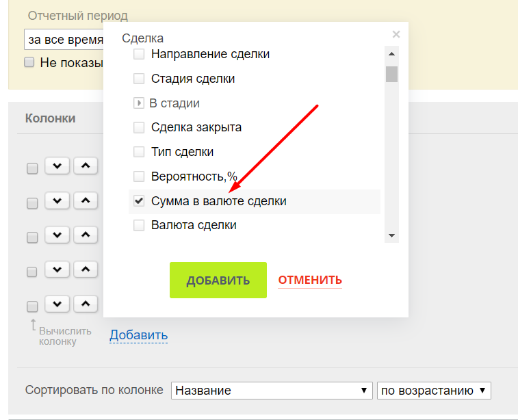Click the blue Добавить link under columns
Screen dimensions: 518x420
point(139,334)
